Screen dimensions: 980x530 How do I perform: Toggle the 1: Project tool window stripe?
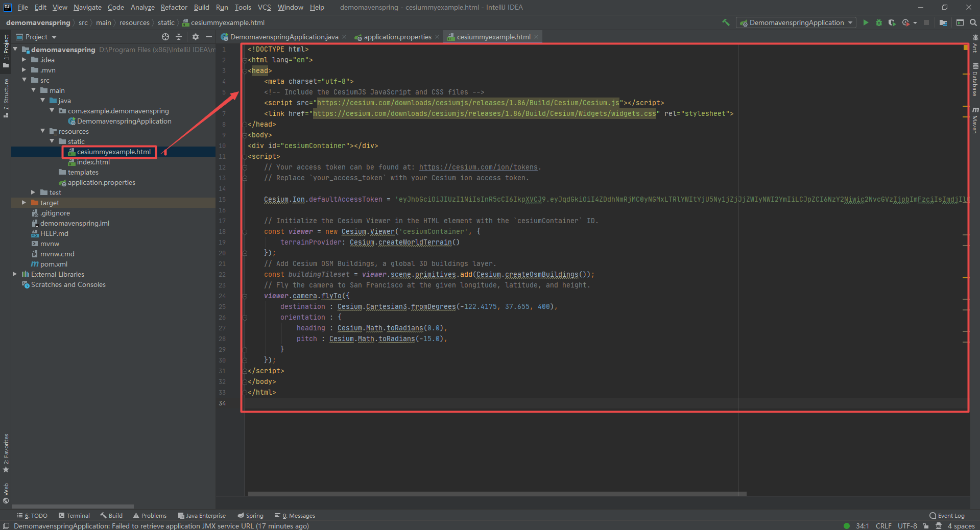[6, 51]
